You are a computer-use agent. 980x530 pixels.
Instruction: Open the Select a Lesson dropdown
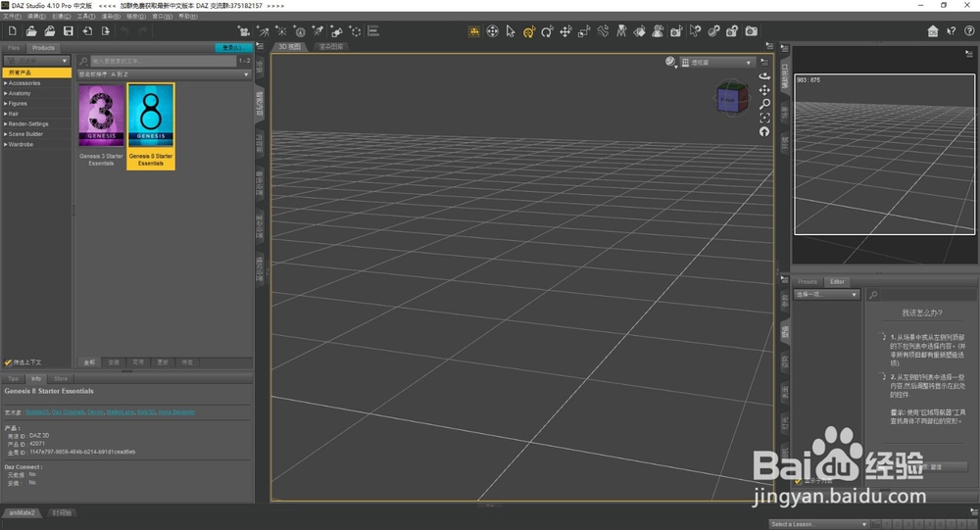(x=818, y=524)
